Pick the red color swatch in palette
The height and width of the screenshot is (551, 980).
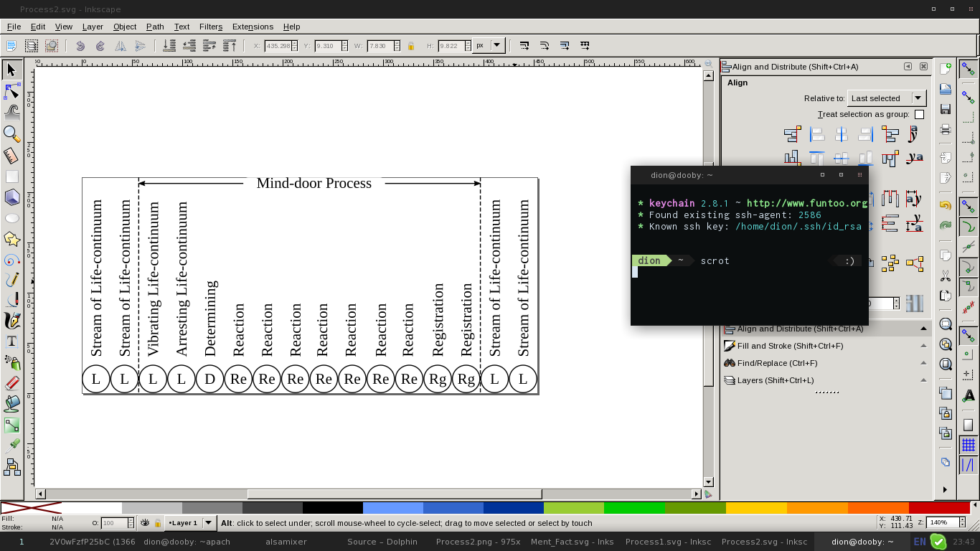[x=939, y=508]
